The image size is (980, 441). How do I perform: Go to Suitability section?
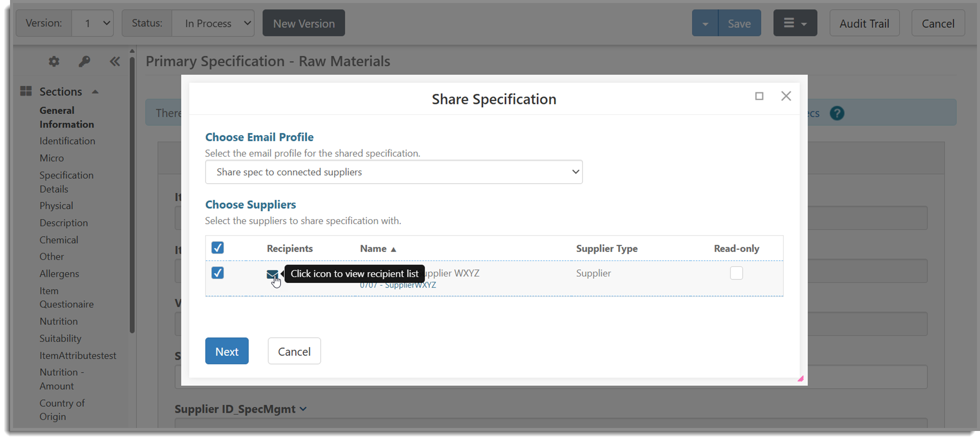coord(60,338)
